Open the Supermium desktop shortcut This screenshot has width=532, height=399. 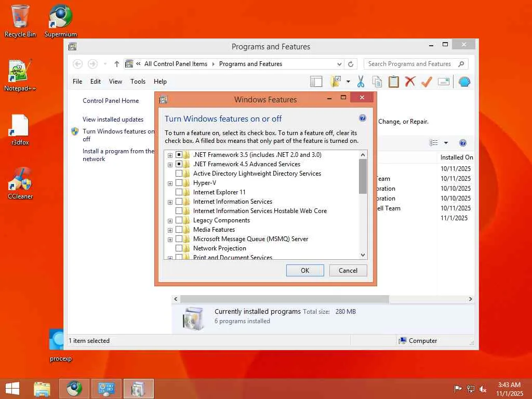pyautogui.click(x=60, y=21)
